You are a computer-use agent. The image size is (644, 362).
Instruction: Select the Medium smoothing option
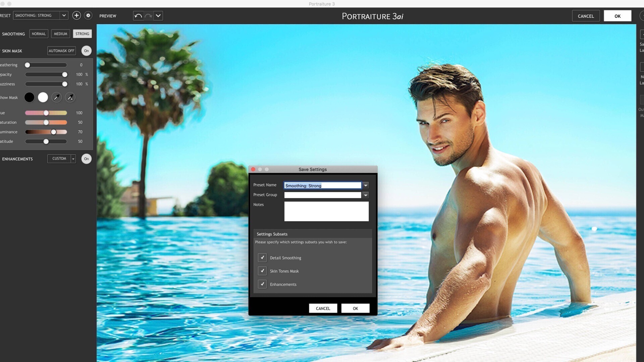tap(61, 34)
